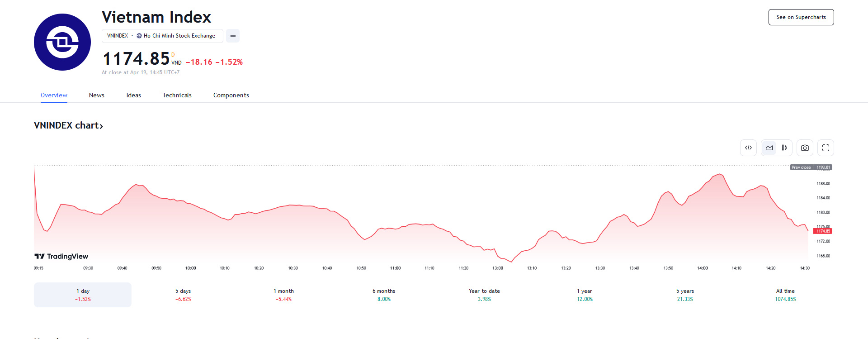Select the 1 day range

click(x=83, y=295)
